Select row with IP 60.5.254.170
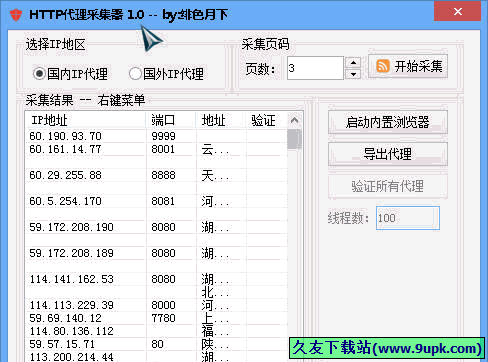Viewport: 488px width, 362px height. 156,201
